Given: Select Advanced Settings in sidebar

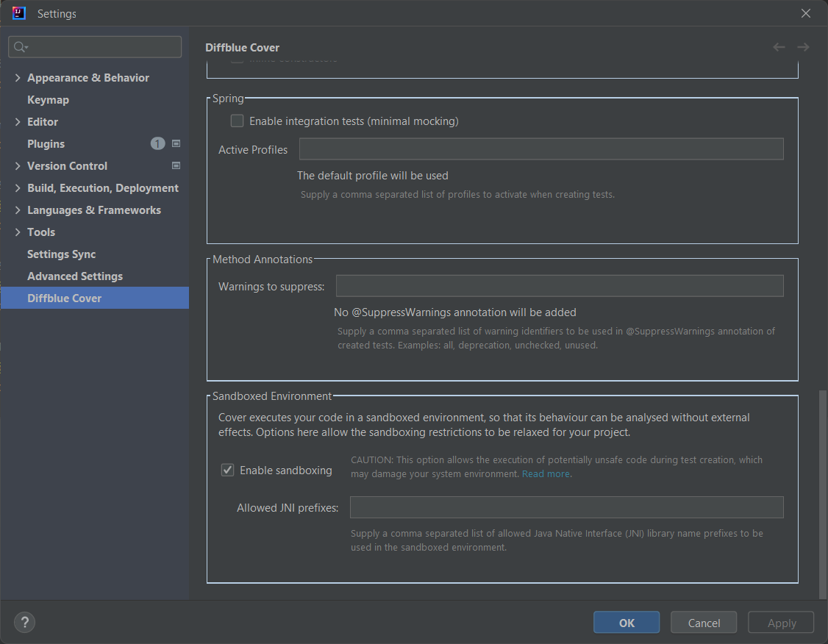Looking at the screenshot, I should 75,276.
